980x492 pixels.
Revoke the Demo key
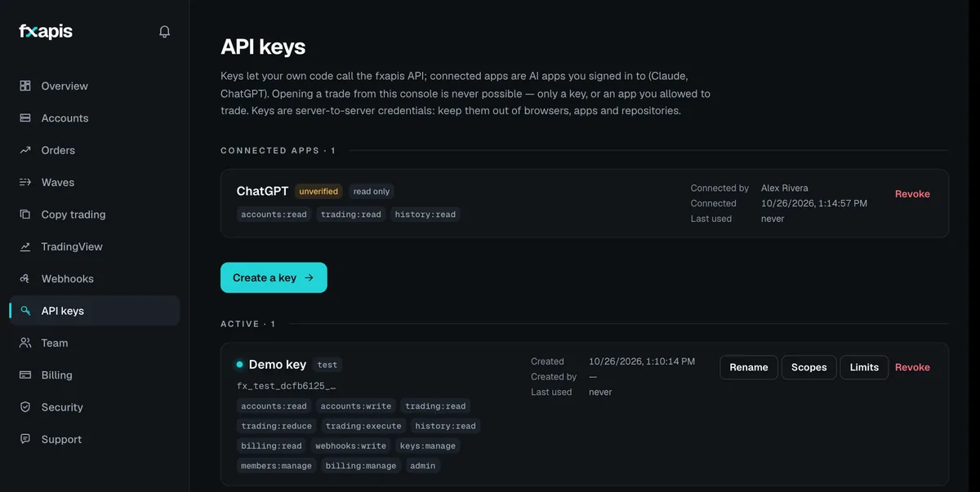click(912, 367)
